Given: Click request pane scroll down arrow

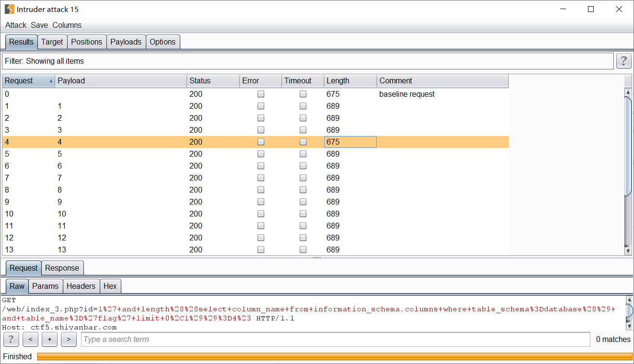Looking at the screenshot, I should coord(629,326).
